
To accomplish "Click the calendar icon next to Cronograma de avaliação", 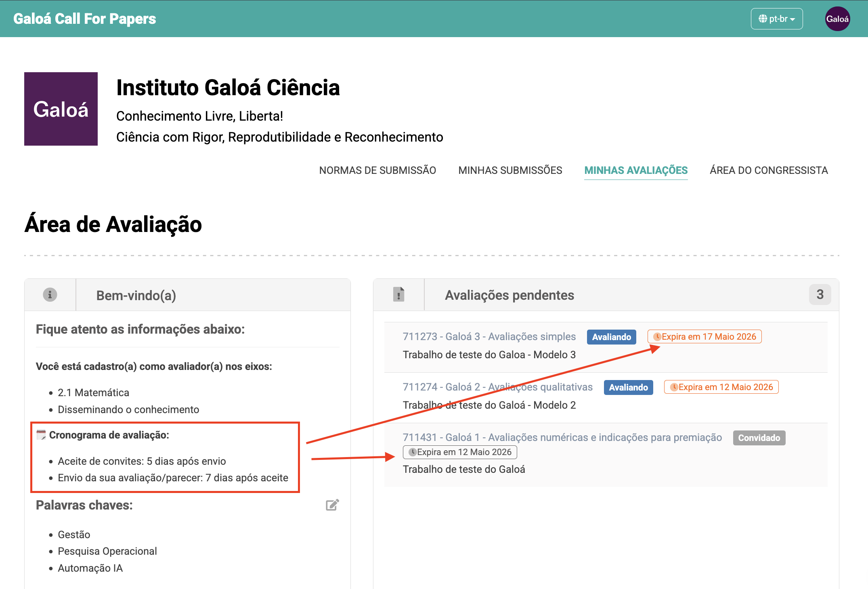I will coord(41,435).
